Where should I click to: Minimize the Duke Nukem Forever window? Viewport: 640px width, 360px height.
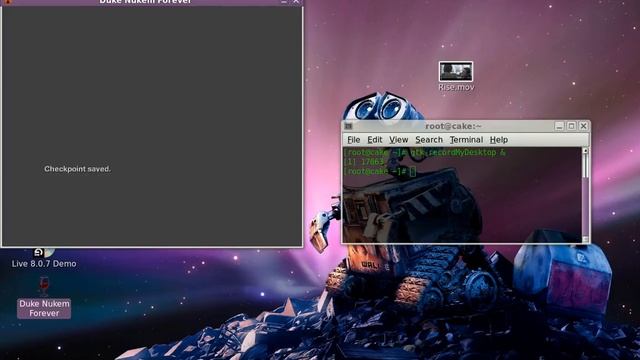point(284,2)
